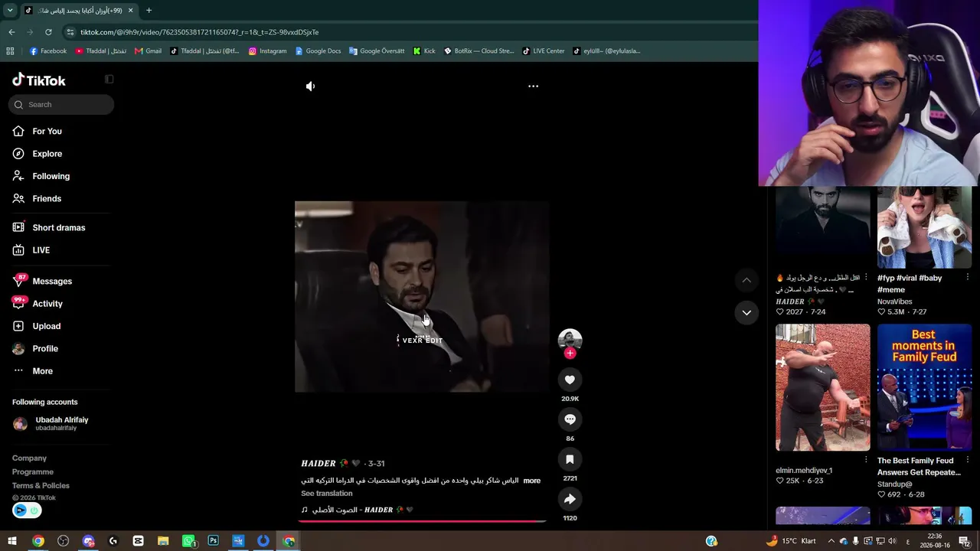Open the Facebook bookmark
The height and width of the screenshot is (551, 980).
pyautogui.click(x=47, y=51)
